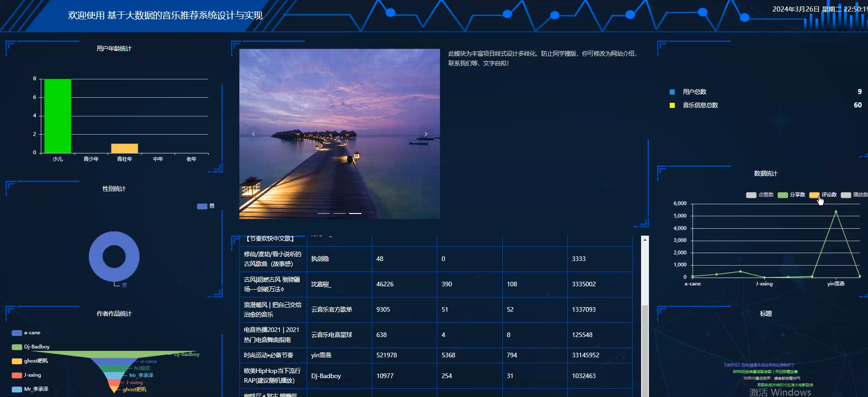Click the 欧美HipHop当下流行RAP table cell
This screenshot has height=397, width=868.
click(273, 376)
